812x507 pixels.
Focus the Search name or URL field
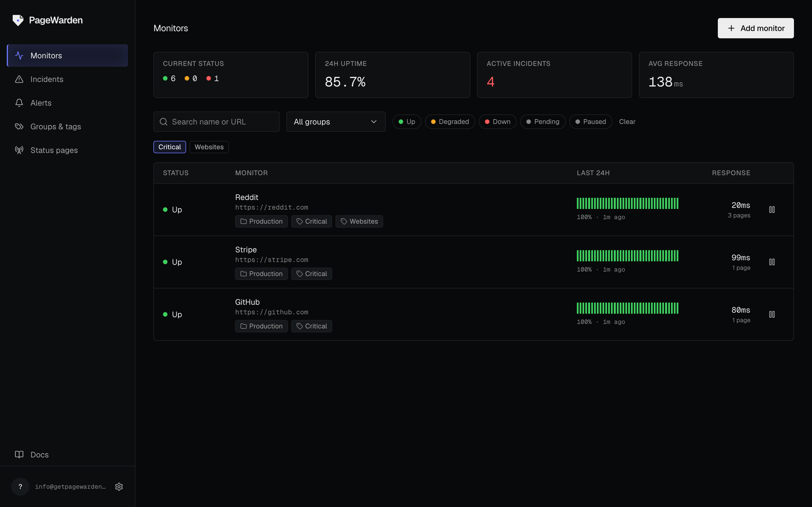tap(216, 122)
